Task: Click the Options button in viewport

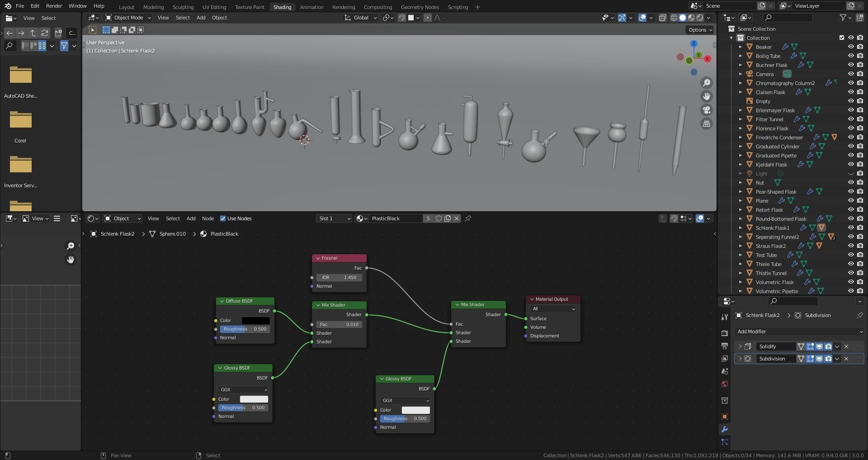Action: 700,30
